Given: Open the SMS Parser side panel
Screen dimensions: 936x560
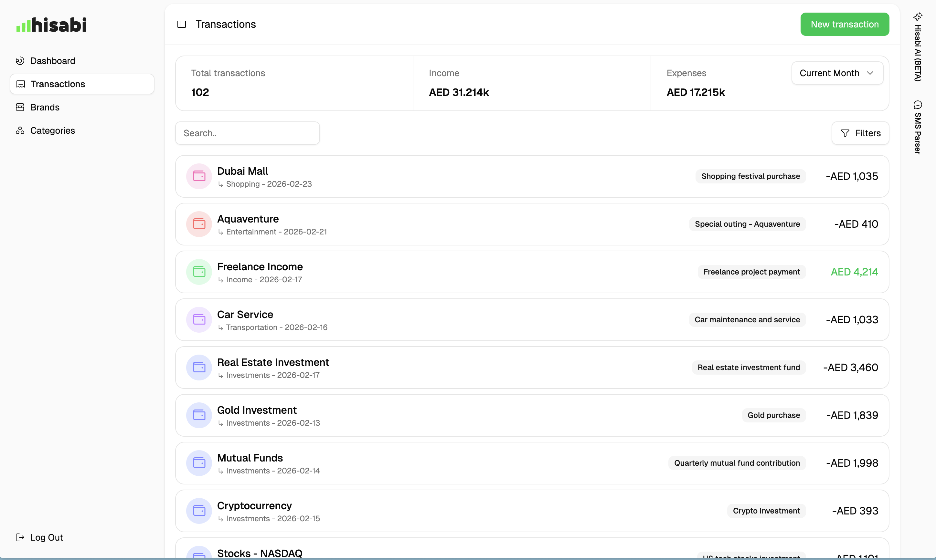Looking at the screenshot, I should click(x=918, y=126).
